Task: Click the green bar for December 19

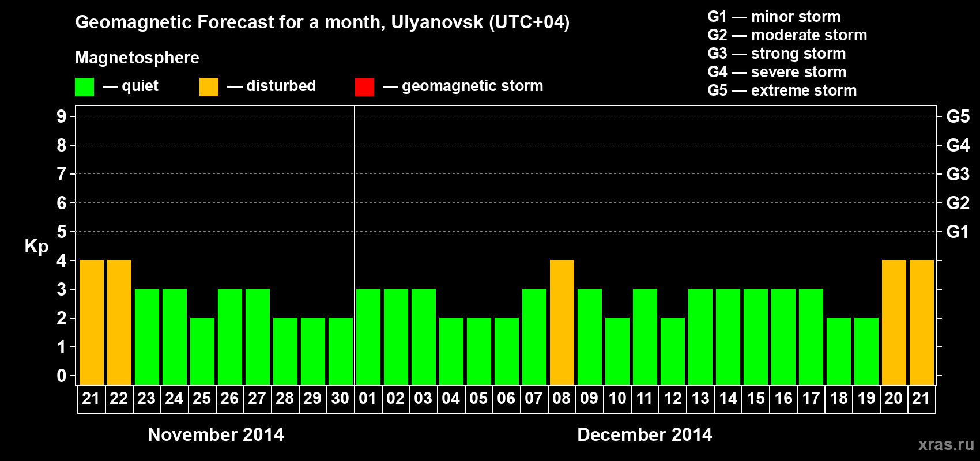Action: click(866, 351)
